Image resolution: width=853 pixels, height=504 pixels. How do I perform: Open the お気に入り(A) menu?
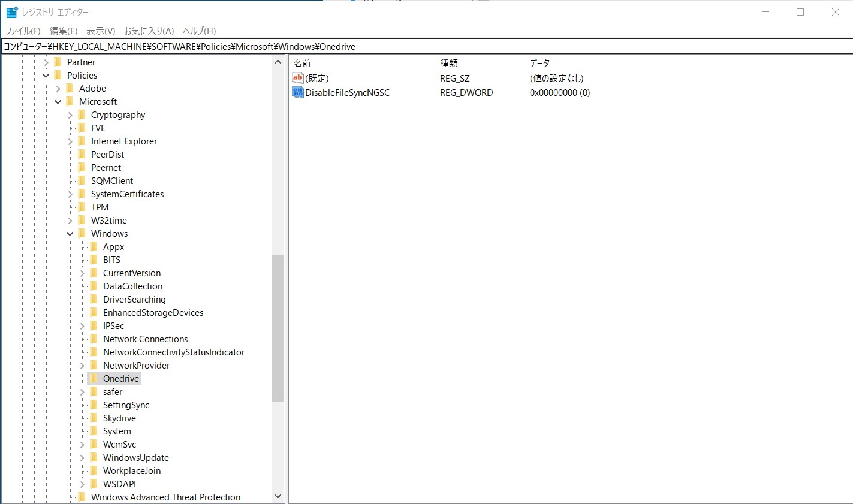coord(149,31)
